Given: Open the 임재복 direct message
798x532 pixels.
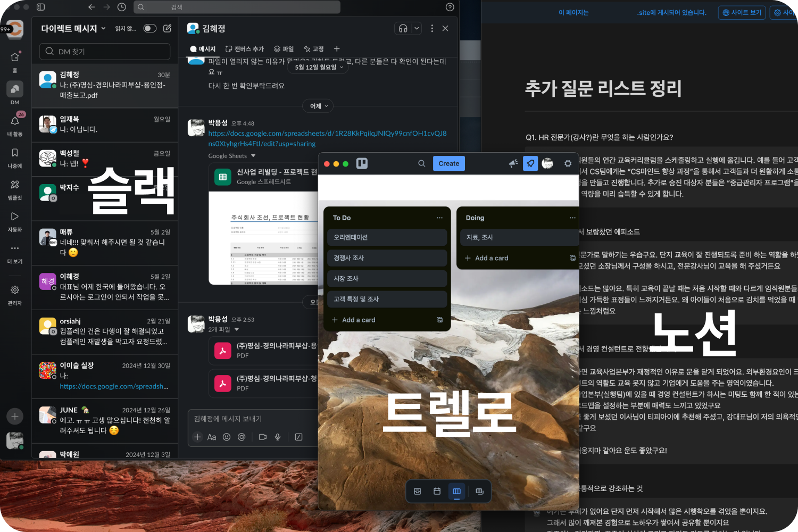Looking at the screenshot, I should point(105,124).
